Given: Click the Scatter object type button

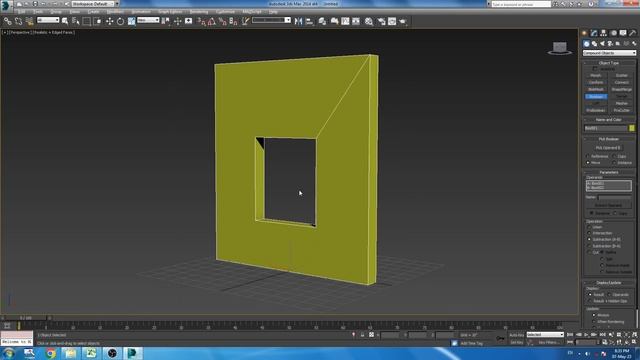Looking at the screenshot, I should point(622,76).
